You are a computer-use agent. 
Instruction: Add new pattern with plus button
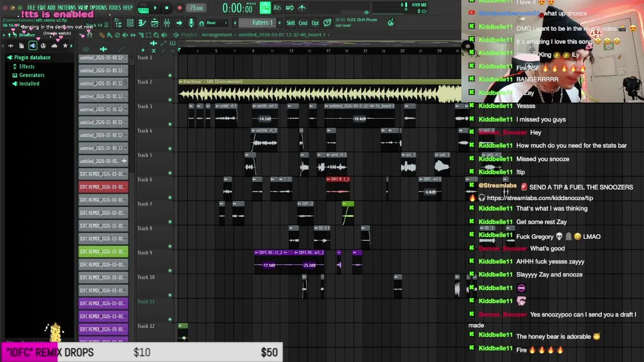pos(279,23)
